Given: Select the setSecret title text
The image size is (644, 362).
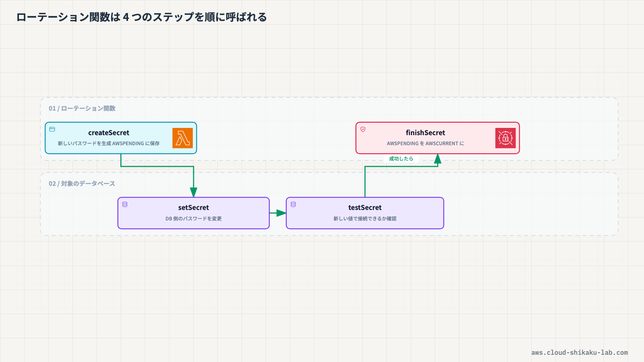Looking at the screenshot, I should (194, 208).
